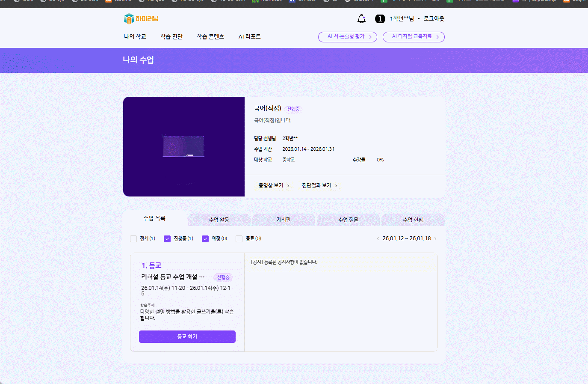Enable the 종료 (0) filter checkbox
The height and width of the screenshot is (384, 588).
coord(239,239)
